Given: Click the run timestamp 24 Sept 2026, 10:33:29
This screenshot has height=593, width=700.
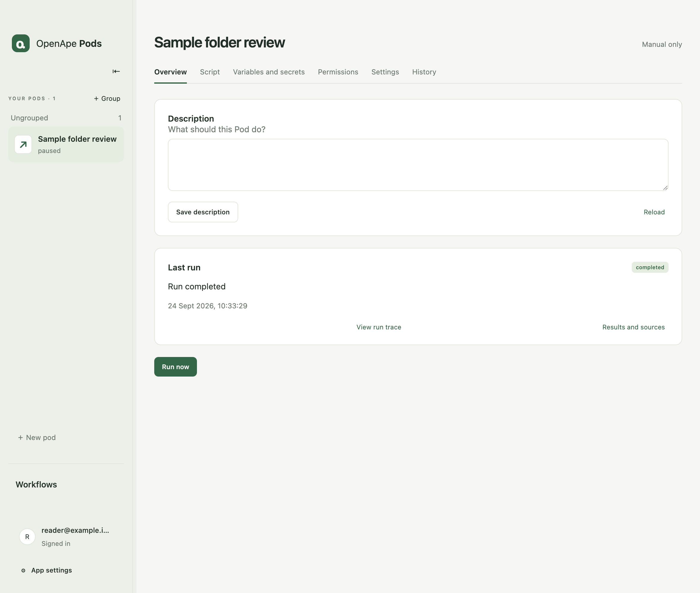Looking at the screenshot, I should [207, 306].
